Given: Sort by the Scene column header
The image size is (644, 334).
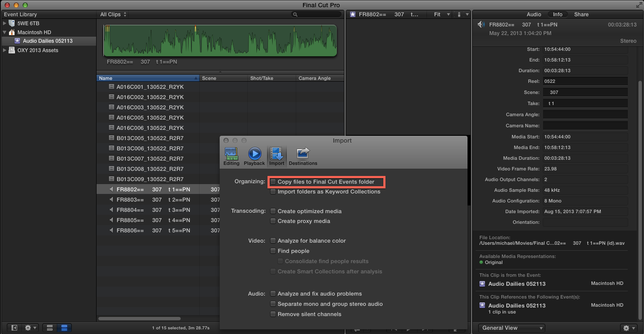Looking at the screenshot, I should point(223,78).
